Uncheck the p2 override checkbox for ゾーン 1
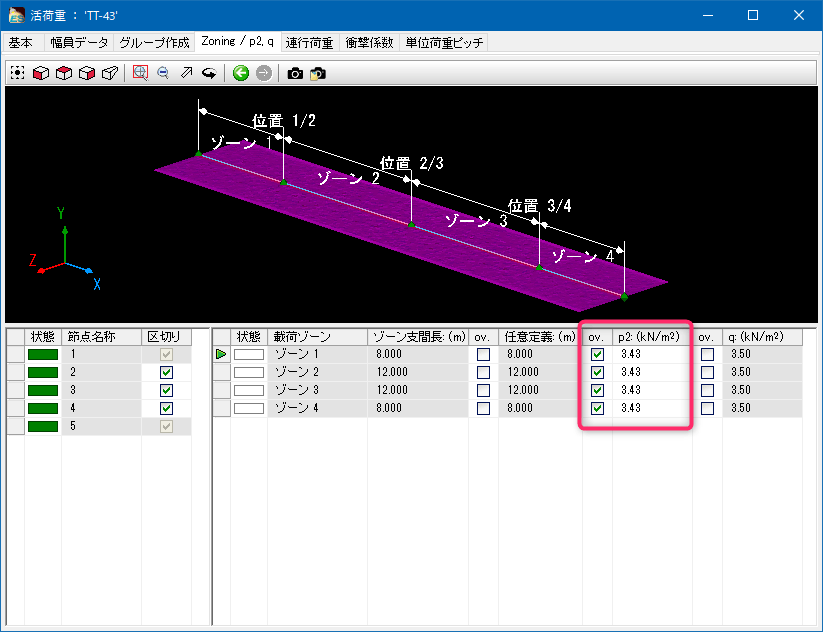 pos(597,354)
